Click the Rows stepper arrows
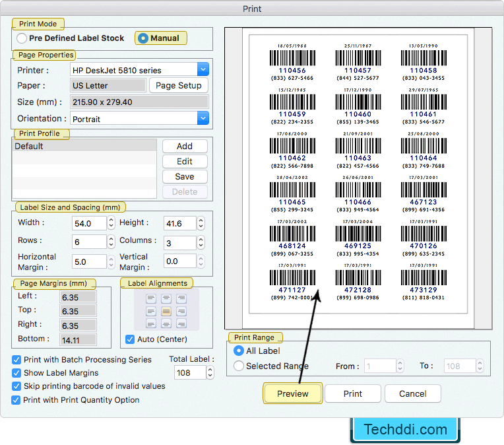 tap(111, 242)
